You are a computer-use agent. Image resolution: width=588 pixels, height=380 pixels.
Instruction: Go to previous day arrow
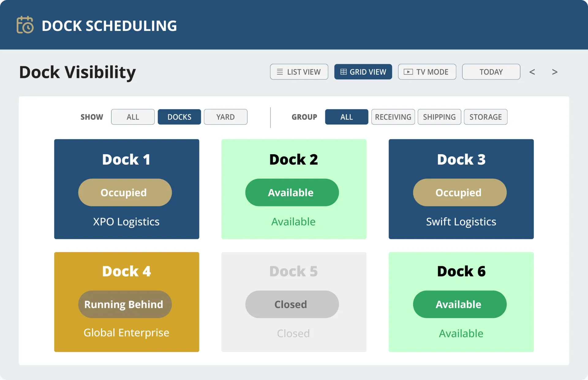coord(532,72)
